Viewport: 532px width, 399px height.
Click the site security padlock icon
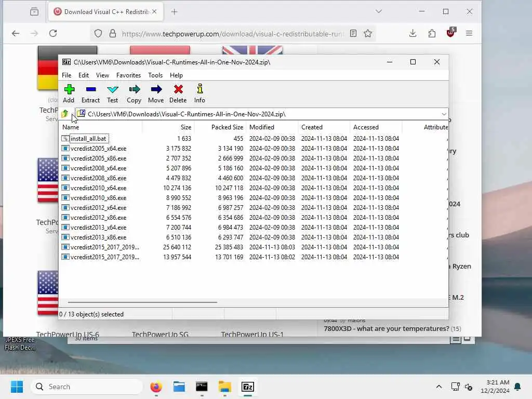[x=113, y=33]
